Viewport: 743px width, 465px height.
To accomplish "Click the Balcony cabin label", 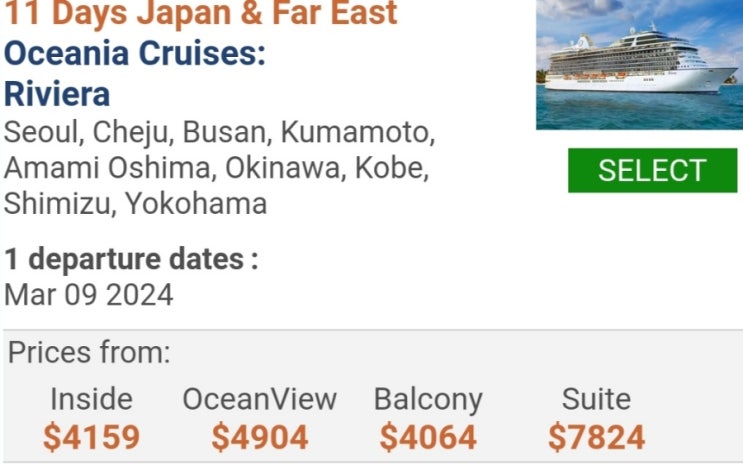I will coord(428,399).
